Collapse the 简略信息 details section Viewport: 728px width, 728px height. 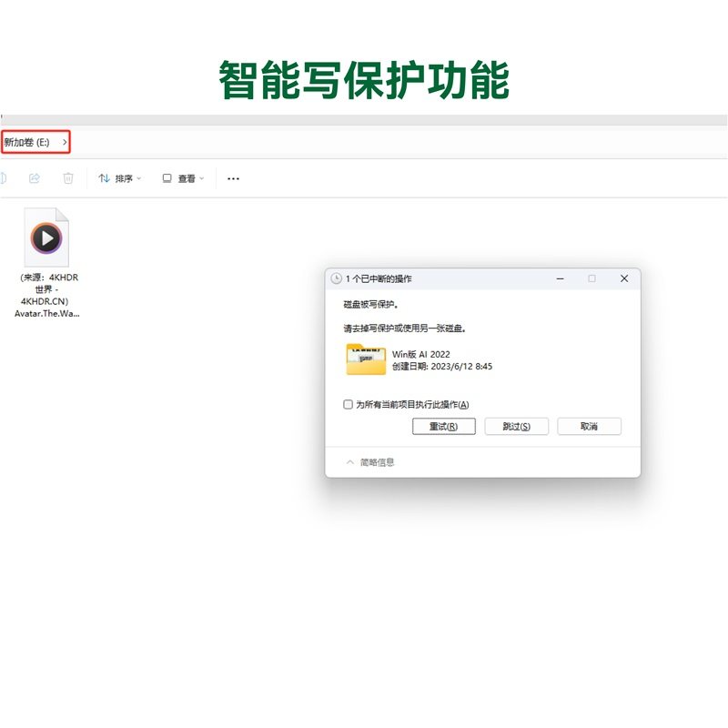[350, 462]
